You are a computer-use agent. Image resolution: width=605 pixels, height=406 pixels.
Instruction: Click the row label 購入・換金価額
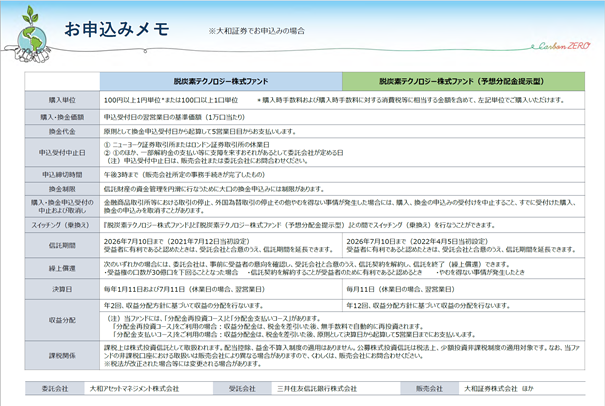click(62, 117)
